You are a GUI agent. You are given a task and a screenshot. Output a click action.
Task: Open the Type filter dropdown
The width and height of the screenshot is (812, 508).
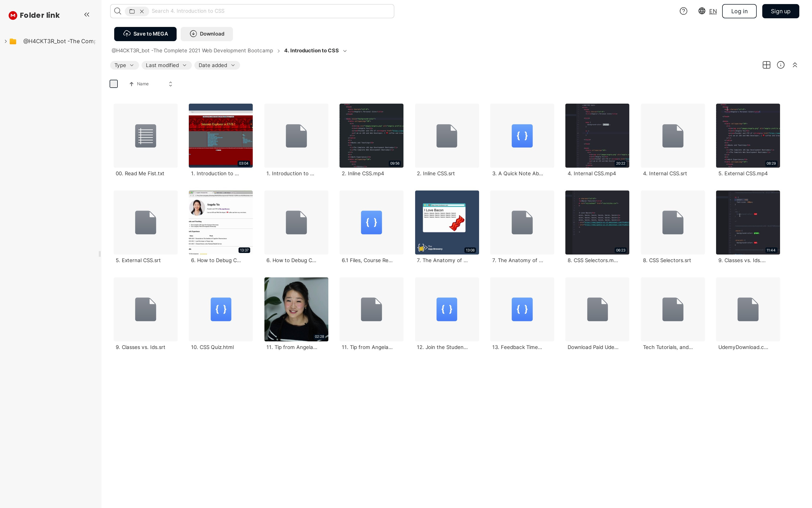pyautogui.click(x=124, y=65)
